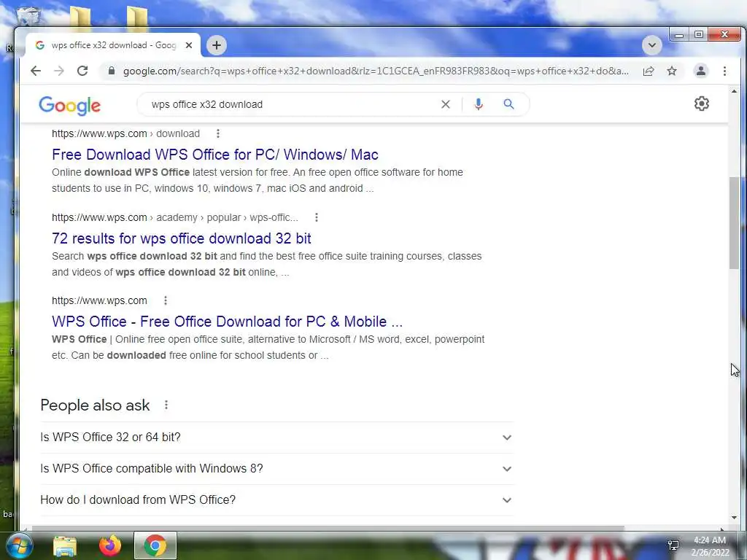
Task: Open Free Download WPS Office for PC link
Action: pyautogui.click(x=215, y=155)
